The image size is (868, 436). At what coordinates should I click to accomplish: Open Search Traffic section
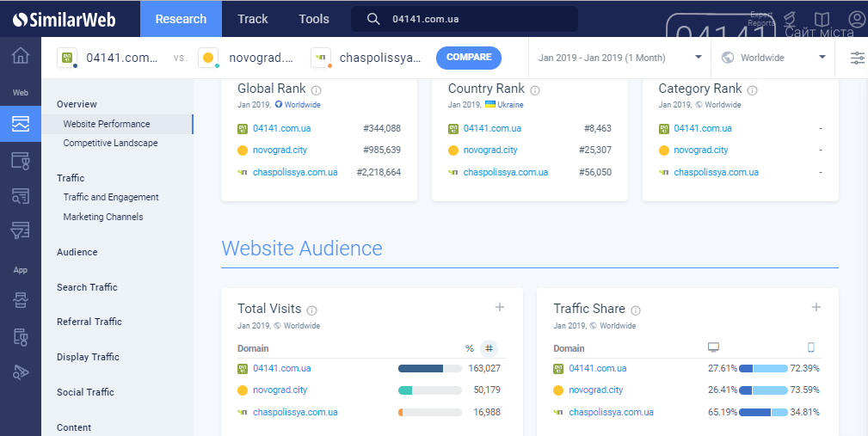pos(87,287)
